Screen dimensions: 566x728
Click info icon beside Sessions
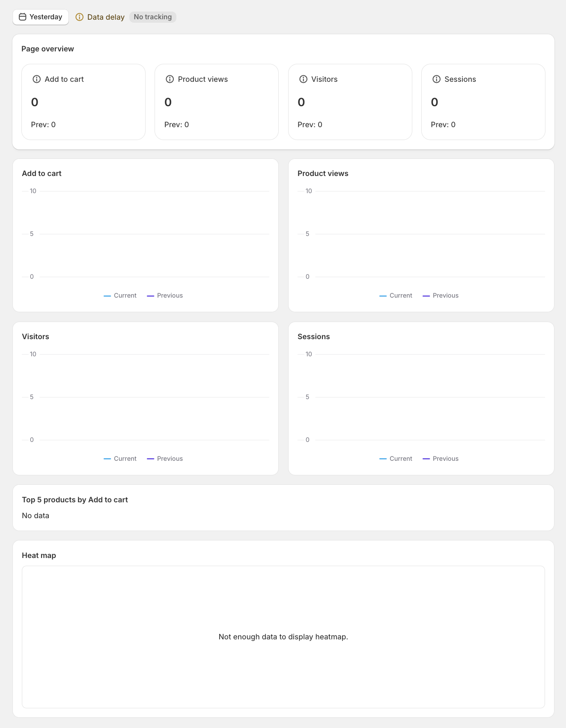point(436,79)
